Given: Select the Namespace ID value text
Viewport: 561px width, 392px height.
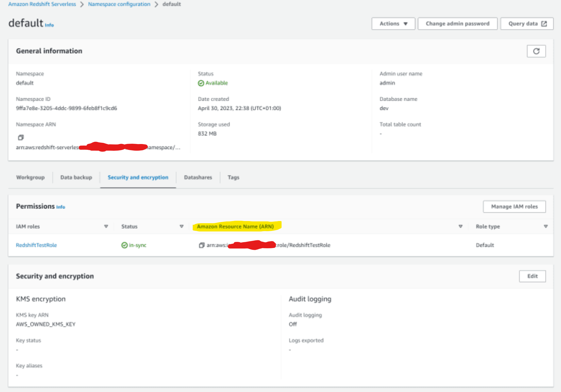Looking at the screenshot, I should [66, 108].
